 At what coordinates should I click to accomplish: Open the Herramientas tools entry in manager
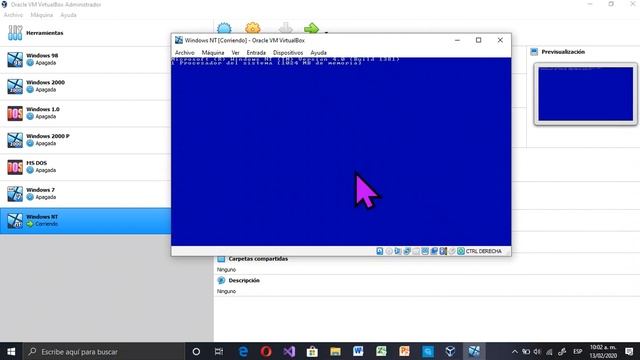[85, 33]
